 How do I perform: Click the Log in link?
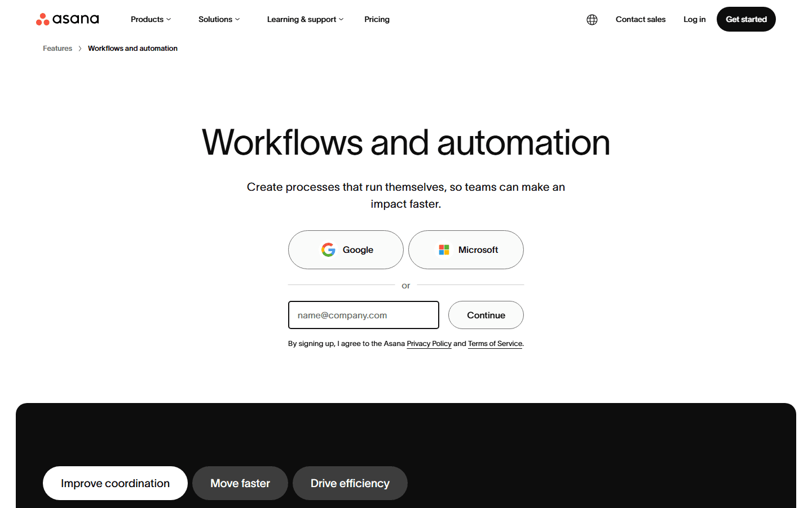coord(695,19)
